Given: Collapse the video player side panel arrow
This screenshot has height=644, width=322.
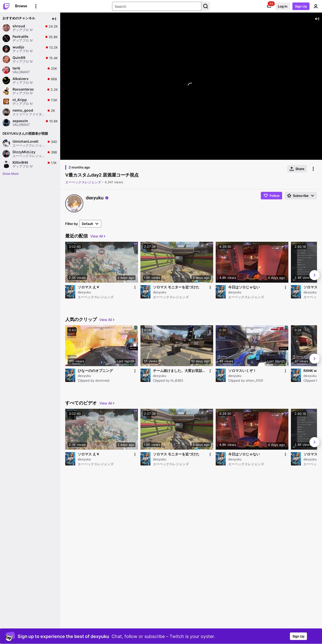Looking at the screenshot, I should tap(317, 19).
